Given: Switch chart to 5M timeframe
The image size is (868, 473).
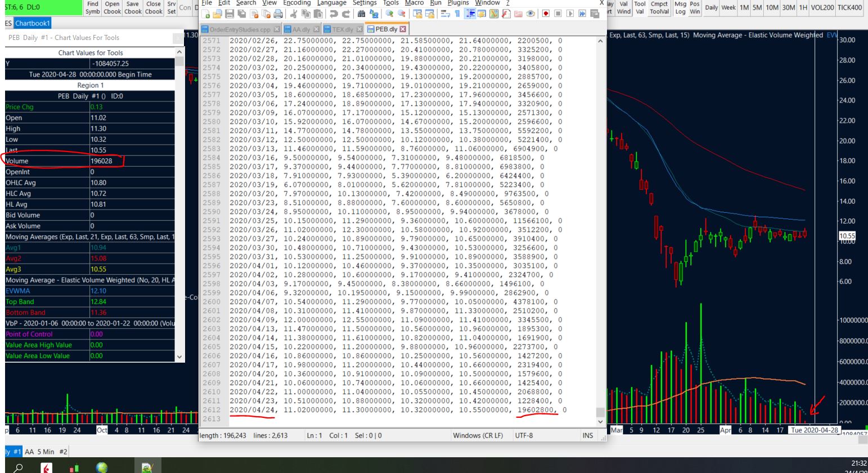Looking at the screenshot, I should 758,7.
